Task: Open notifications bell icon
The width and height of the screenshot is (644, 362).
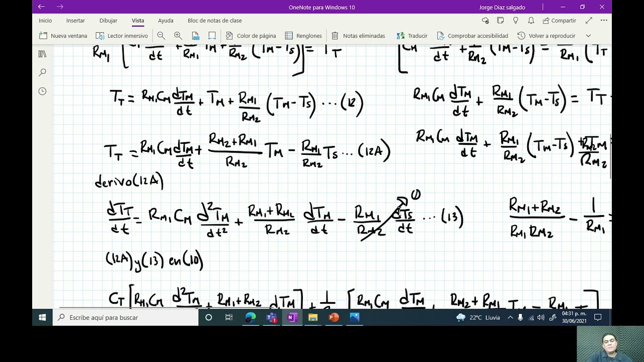Action: (531, 21)
